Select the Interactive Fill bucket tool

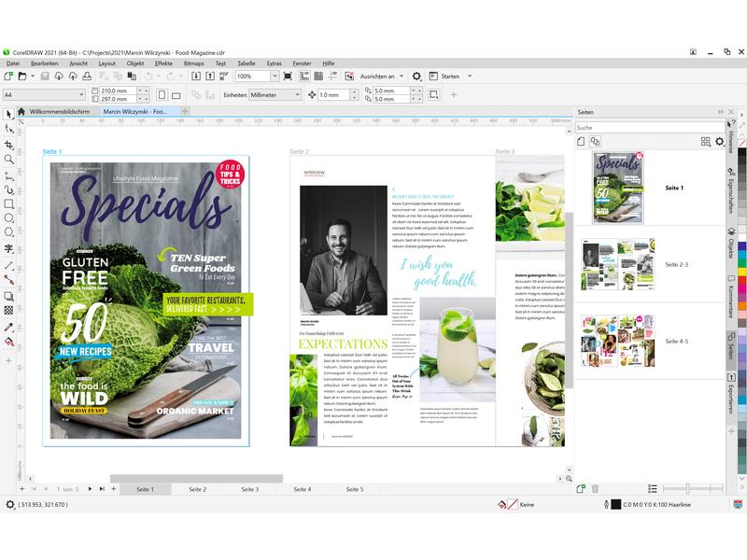[8, 342]
